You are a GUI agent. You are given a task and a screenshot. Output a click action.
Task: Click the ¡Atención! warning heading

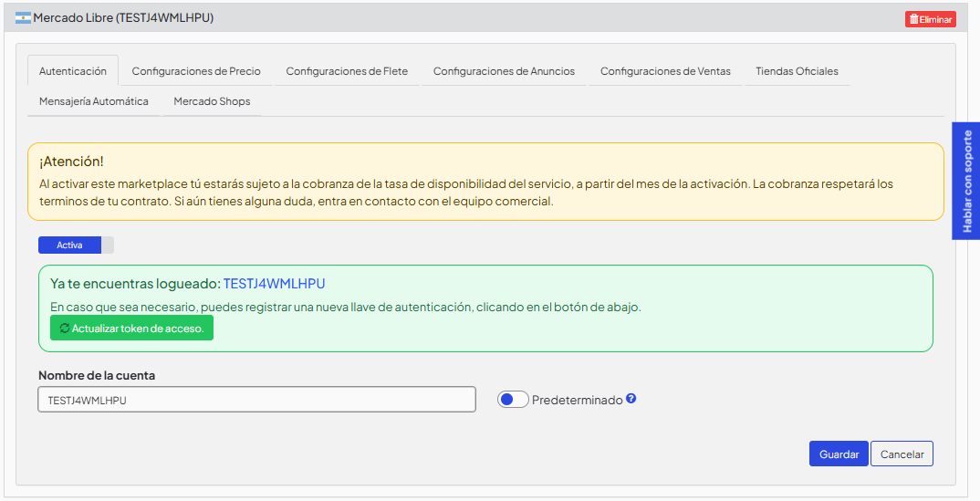[71, 162]
